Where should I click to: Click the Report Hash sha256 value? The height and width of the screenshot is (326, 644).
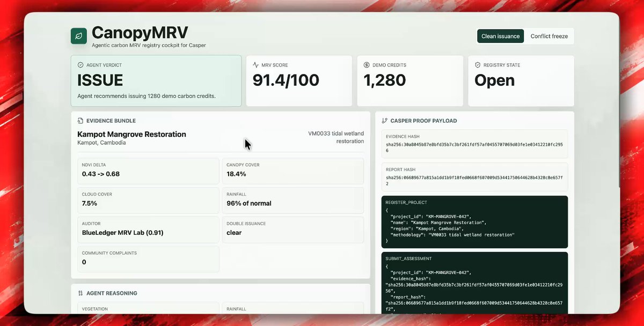click(x=474, y=180)
